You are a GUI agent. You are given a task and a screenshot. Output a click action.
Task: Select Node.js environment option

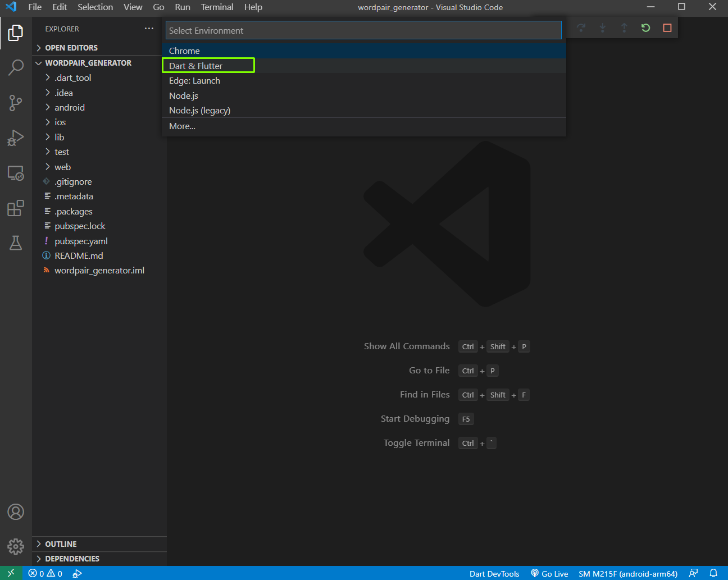tap(364, 95)
